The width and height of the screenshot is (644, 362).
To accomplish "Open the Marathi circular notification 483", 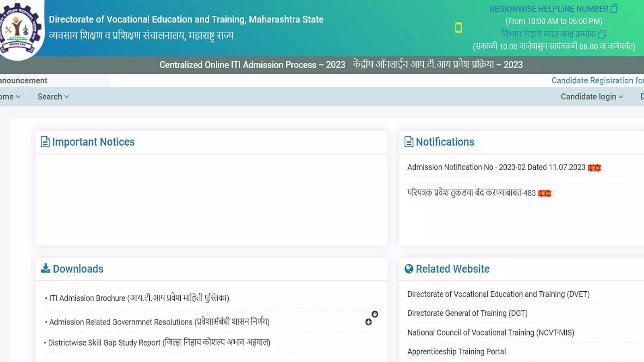I will pos(471,193).
